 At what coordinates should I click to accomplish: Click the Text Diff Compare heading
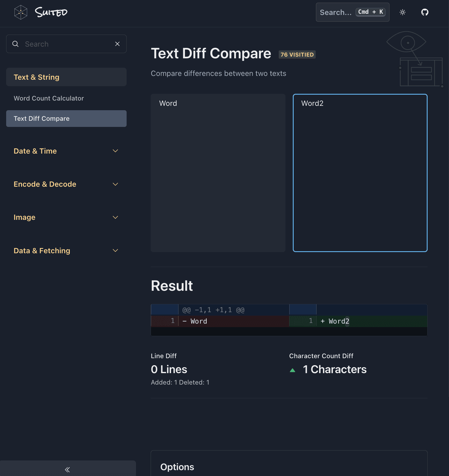(211, 53)
